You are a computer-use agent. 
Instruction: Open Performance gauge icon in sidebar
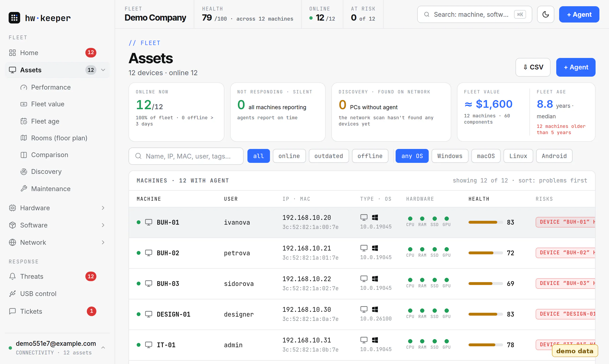tap(23, 88)
